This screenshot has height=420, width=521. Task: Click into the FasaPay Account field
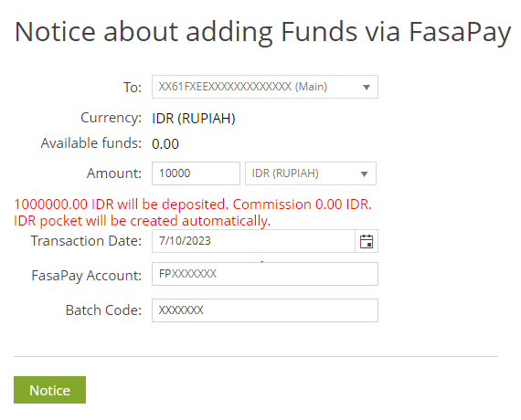point(265,274)
